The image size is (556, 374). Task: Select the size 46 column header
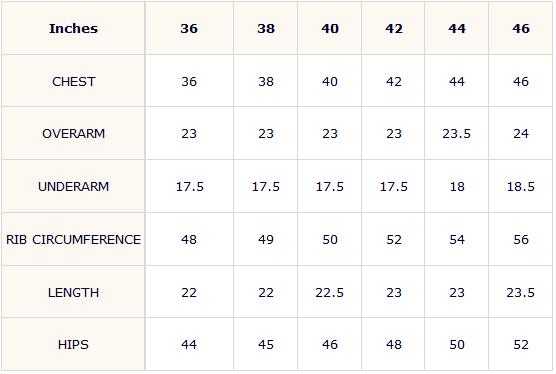click(521, 28)
